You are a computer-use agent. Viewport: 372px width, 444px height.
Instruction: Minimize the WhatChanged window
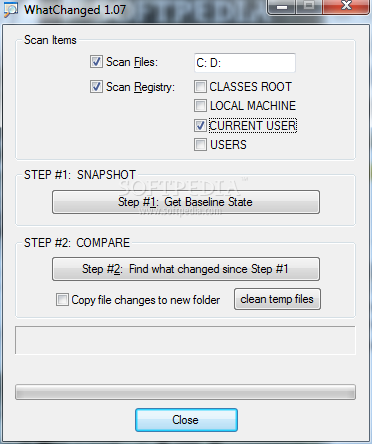[282, 7]
